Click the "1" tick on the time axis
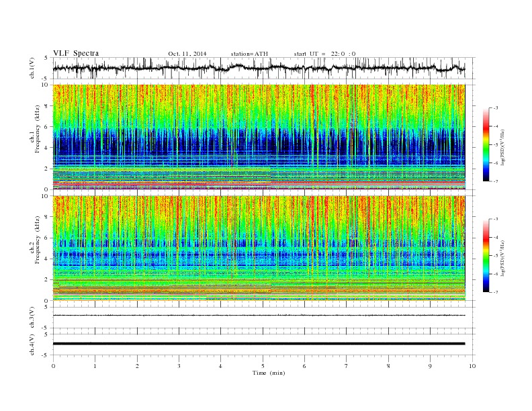The height and width of the screenshot is (411, 532). click(x=95, y=366)
